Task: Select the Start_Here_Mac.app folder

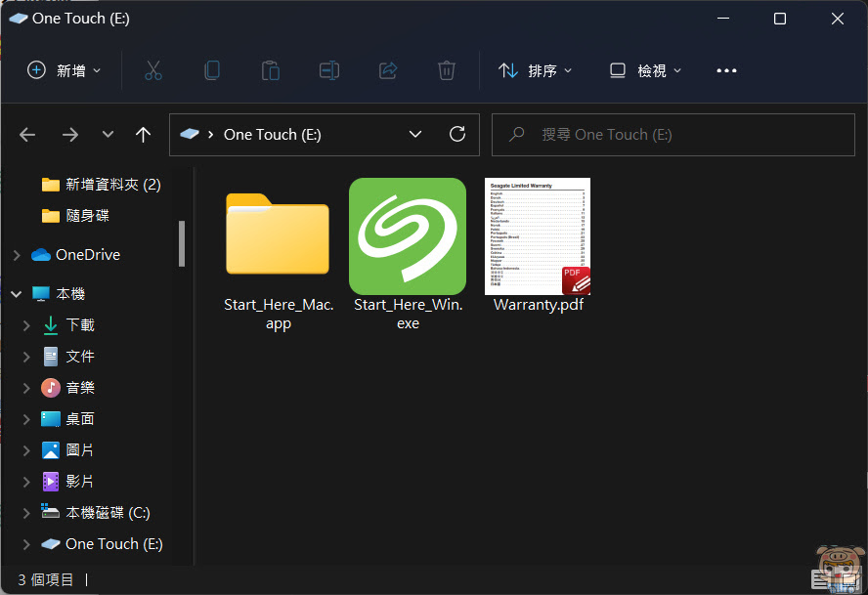Action: (278, 255)
